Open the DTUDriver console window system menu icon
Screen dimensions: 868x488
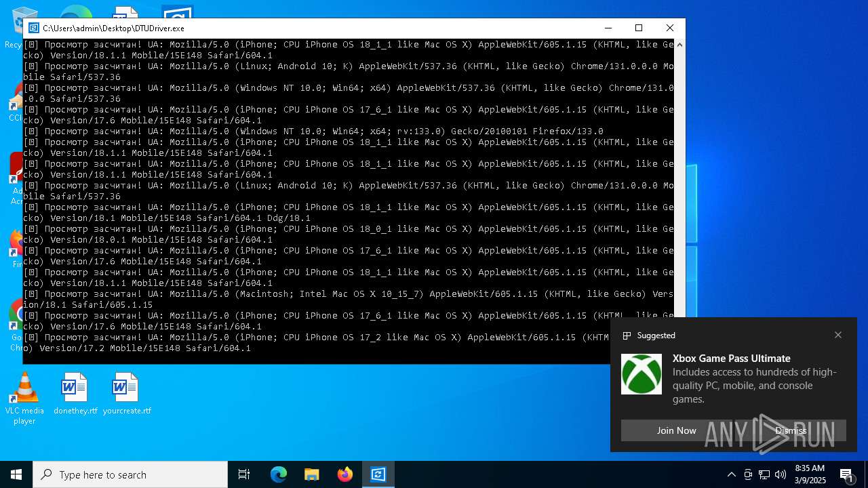coord(33,28)
